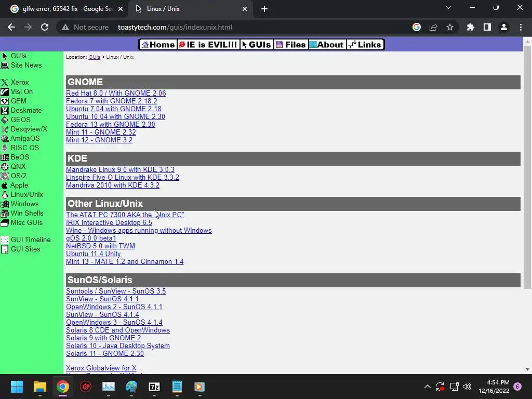
Task: Click the GUI Timeline clock icon
Action: (4, 240)
